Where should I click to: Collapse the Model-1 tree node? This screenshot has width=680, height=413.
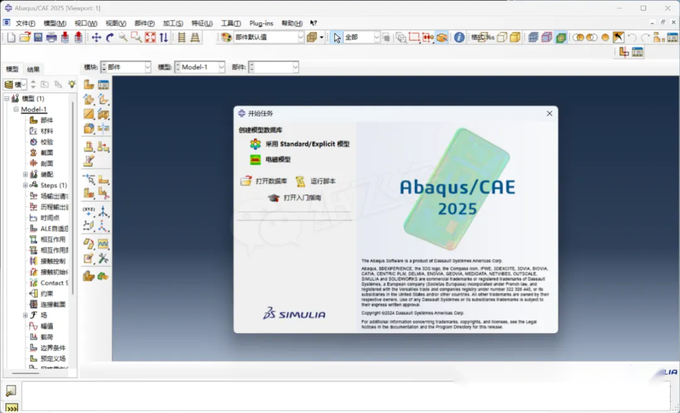(x=16, y=109)
